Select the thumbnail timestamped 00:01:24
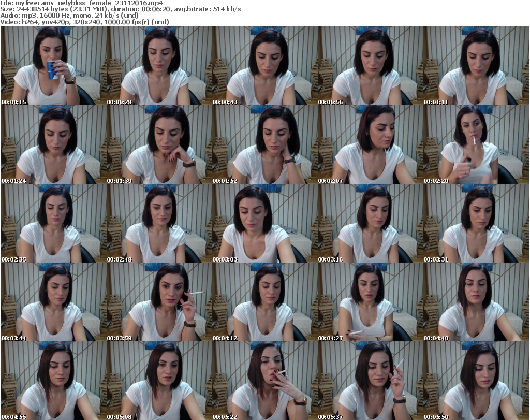 pos(54,144)
